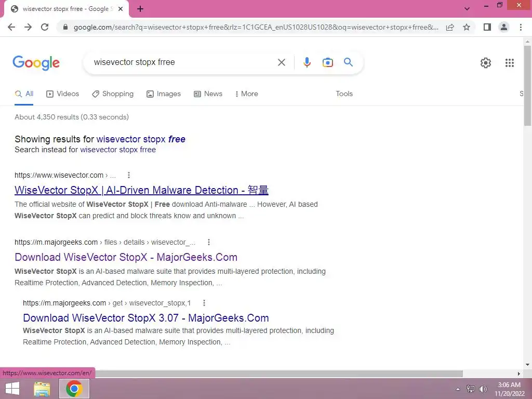532x399 pixels.
Task: Open File Explorer from the taskbar
Action: click(42, 389)
